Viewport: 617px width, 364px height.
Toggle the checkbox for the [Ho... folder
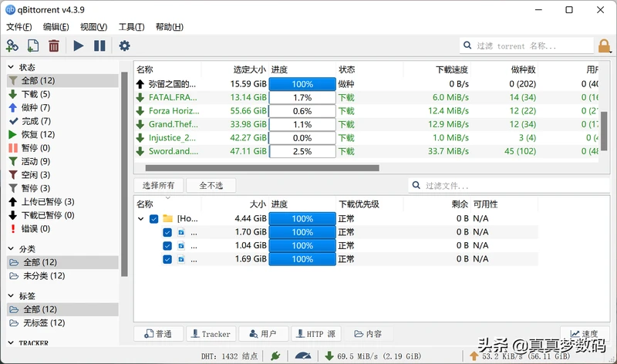click(153, 219)
